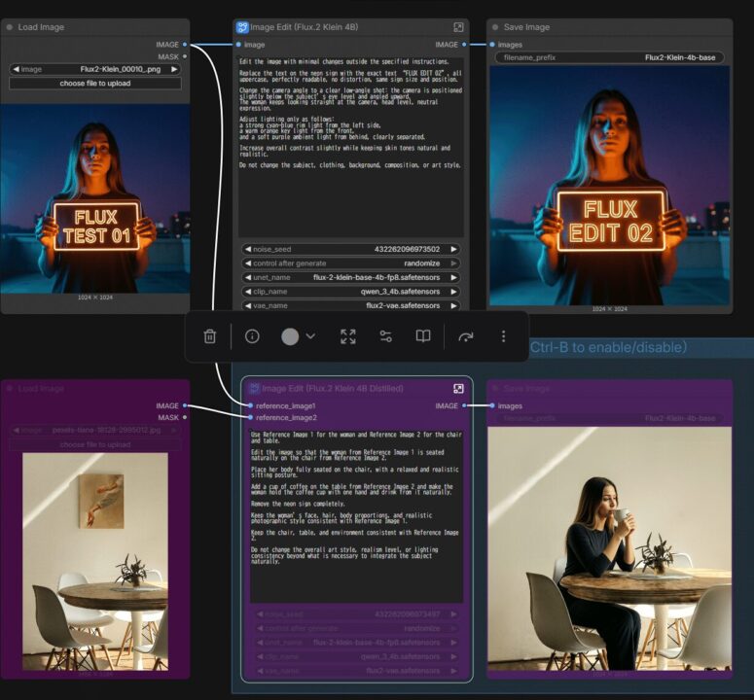Collapse the top Load Image node
The height and width of the screenshot is (700, 754).
pyautogui.click(x=10, y=27)
